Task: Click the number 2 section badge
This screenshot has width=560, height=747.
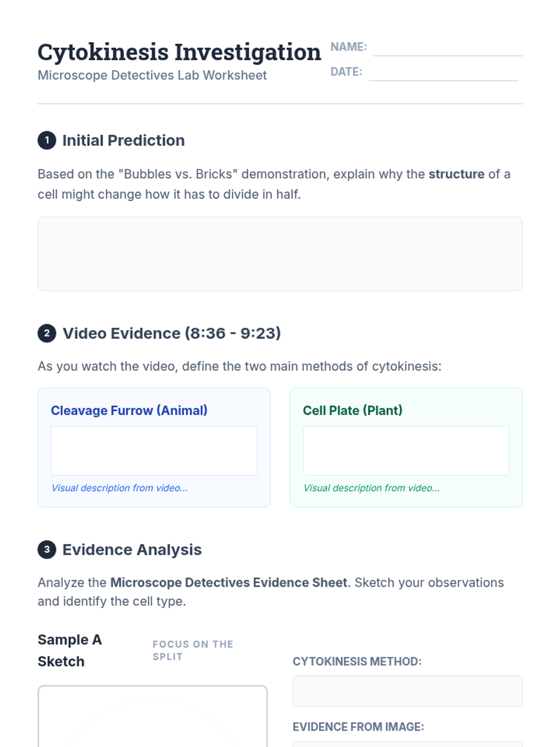Action: tap(47, 333)
